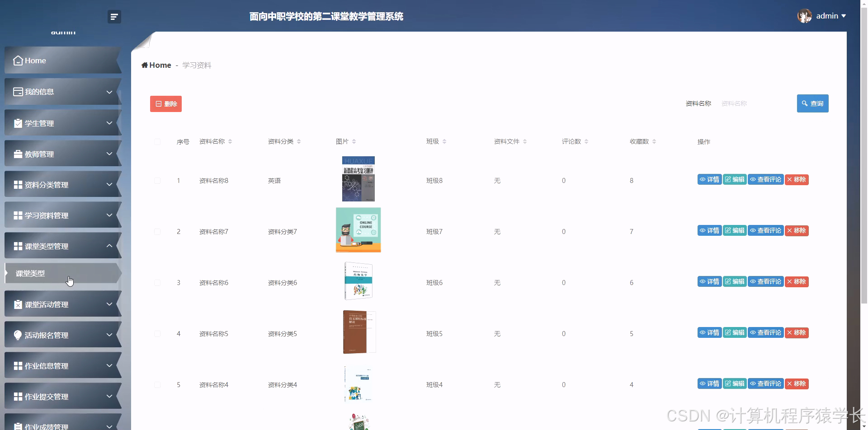Open 详情 for 资料名称4 row
The width and height of the screenshot is (868, 430).
point(709,384)
